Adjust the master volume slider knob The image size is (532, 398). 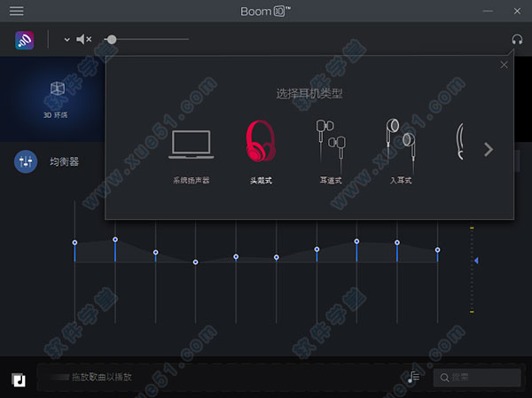(x=112, y=39)
